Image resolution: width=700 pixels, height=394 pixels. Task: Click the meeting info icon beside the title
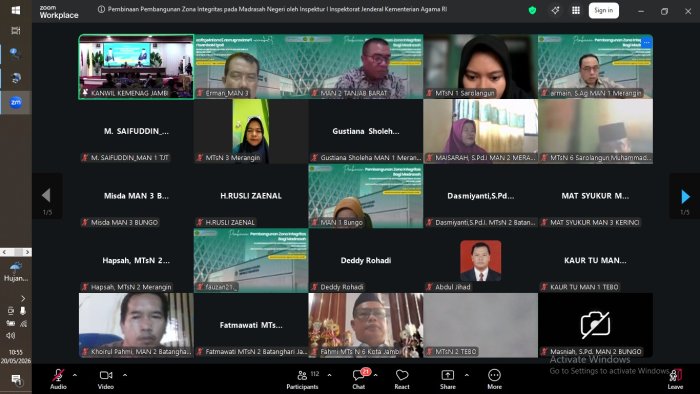101,9
